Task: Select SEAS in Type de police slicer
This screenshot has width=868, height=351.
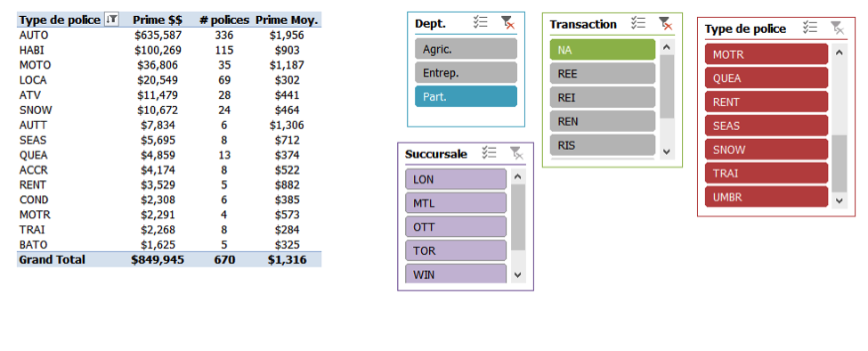Action: pos(767,126)
